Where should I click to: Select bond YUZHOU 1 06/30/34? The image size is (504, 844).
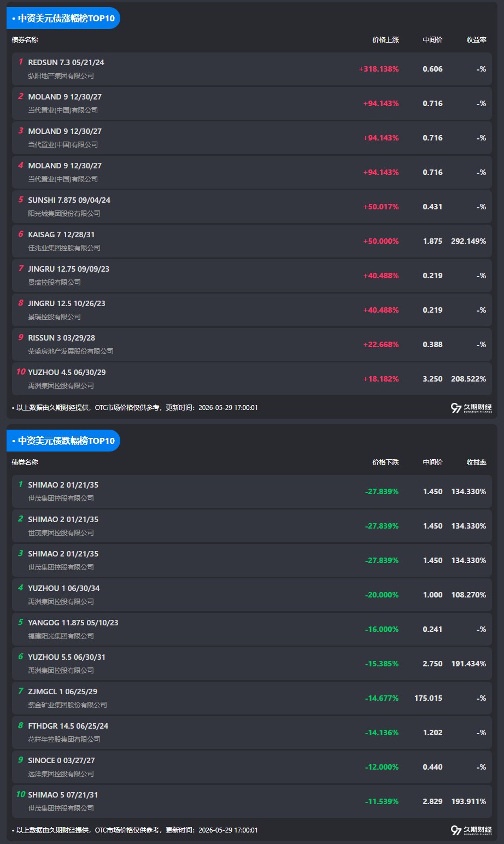(64, 588)
